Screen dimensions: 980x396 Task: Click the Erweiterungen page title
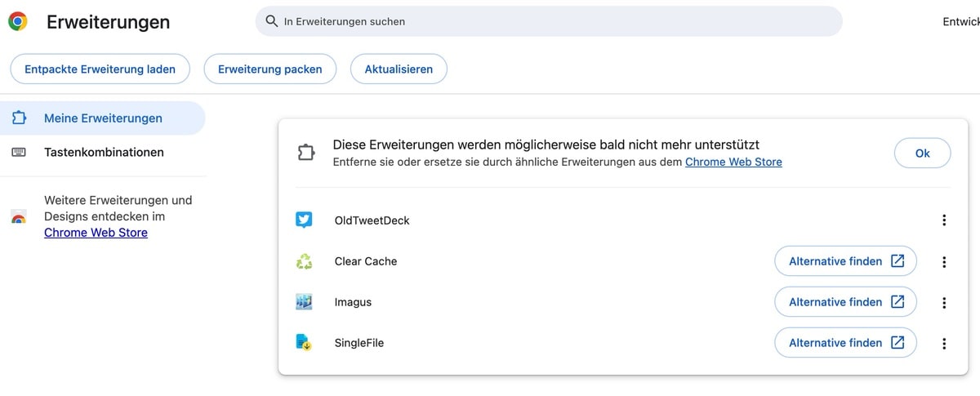[109, 22]
